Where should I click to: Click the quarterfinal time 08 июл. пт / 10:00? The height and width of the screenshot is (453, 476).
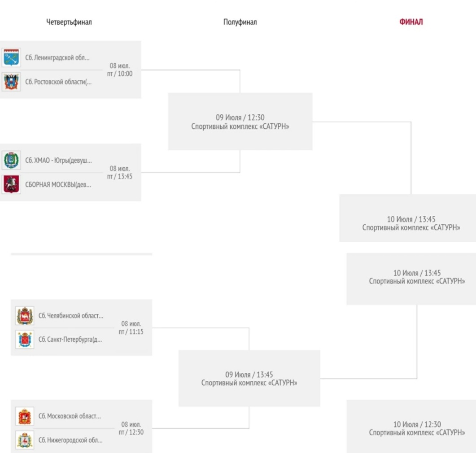[x=120, y=70]
